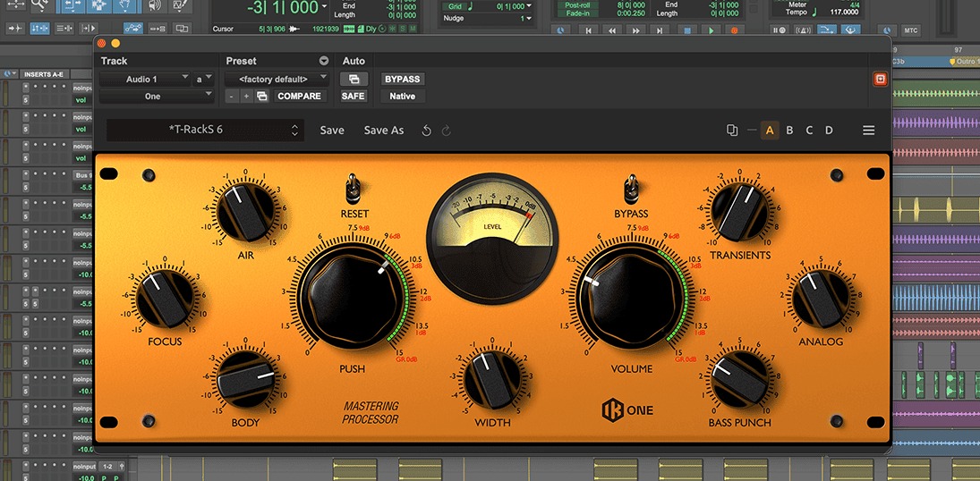Select snapshot slot B
This screenshot has width=980, height=481.
[789, 131]
